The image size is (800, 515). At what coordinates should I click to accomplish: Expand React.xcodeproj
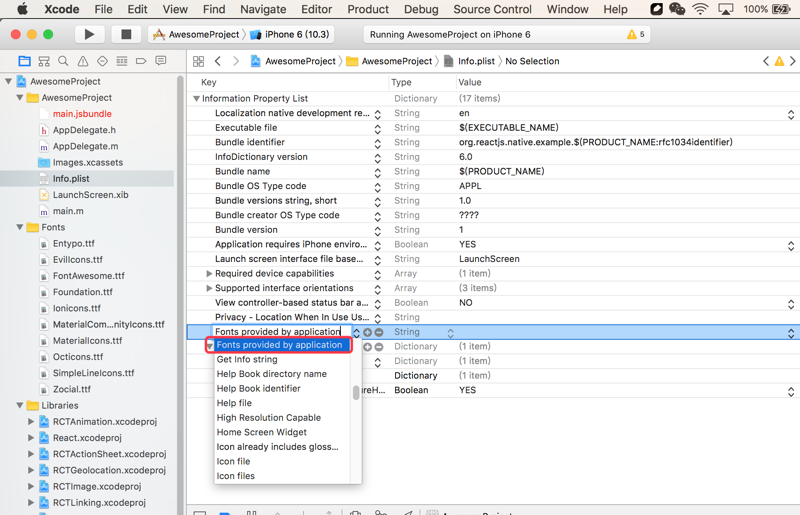click(31, 438)
